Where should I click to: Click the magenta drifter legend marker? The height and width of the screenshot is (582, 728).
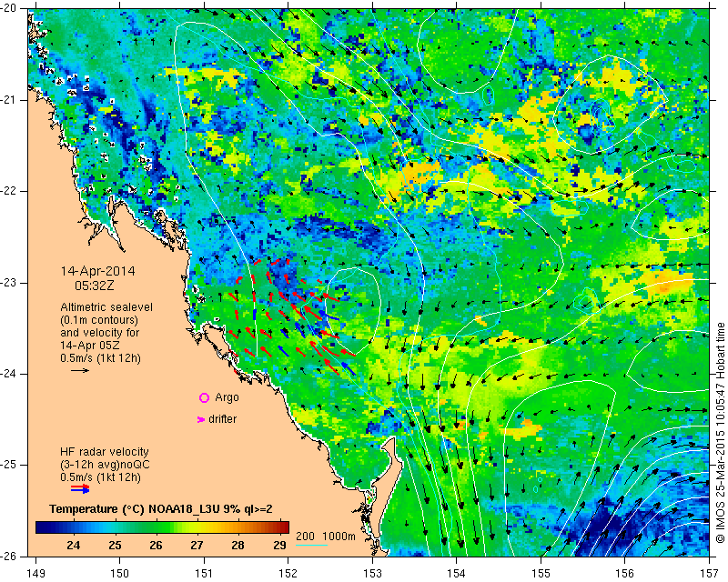(201, 419)
